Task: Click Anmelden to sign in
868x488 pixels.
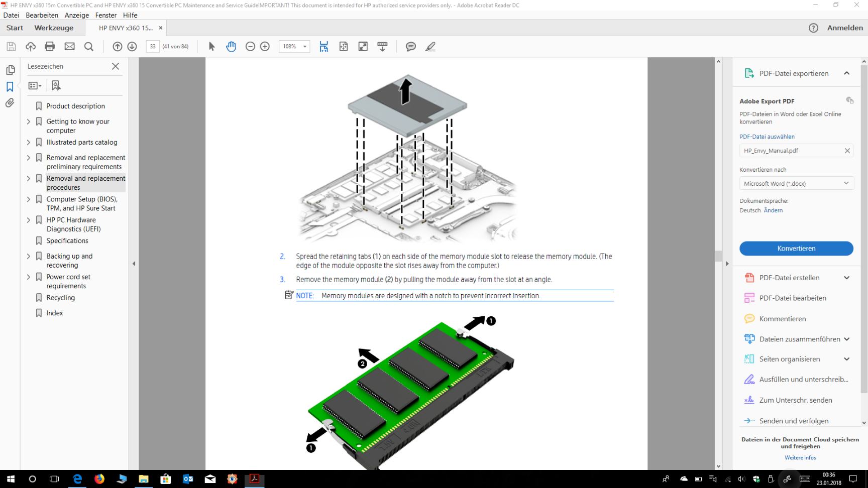Action: (x=845, y=28)
